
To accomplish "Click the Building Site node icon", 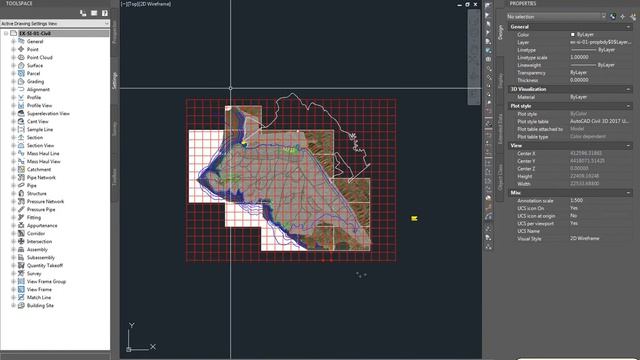I will [21, 305].
